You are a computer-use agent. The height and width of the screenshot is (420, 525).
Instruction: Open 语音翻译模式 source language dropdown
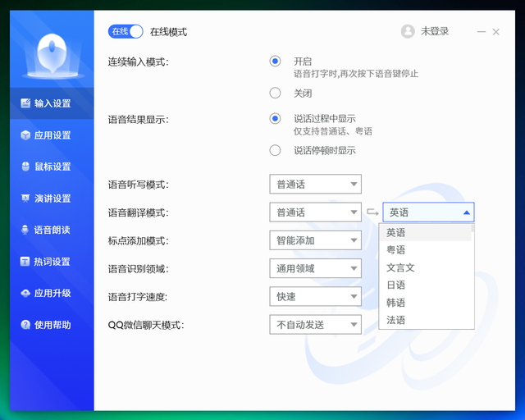tap(315, 212)
